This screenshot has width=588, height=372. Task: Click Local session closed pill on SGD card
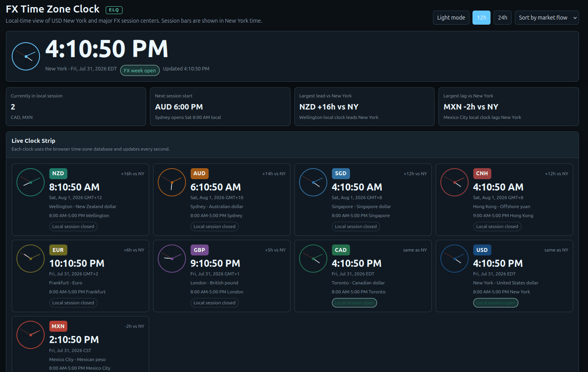[x=356, y=227]
